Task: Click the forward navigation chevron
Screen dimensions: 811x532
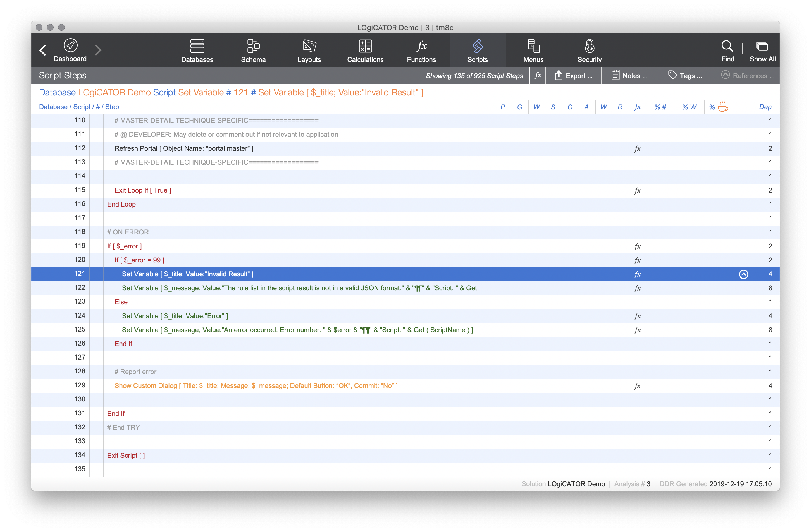Action: coord(98,50)
